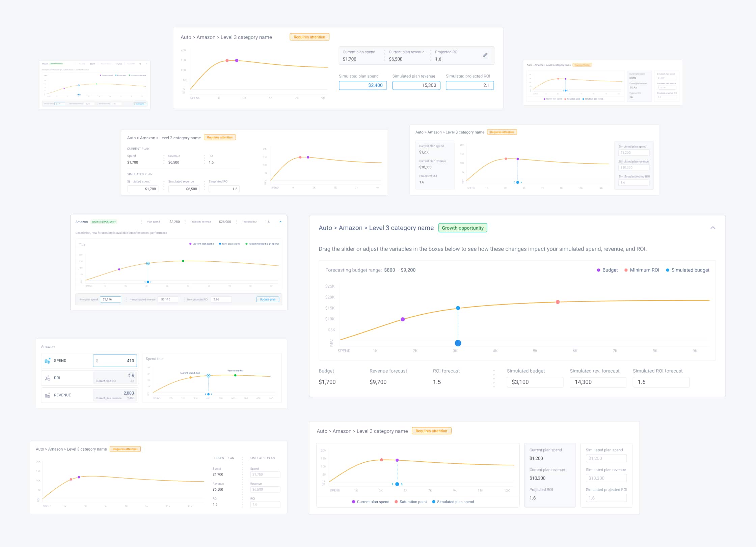Click the Revenue forecast value $9,700
Screen dimensions: 756x547
pyautogui.click(x=378, y=382)
